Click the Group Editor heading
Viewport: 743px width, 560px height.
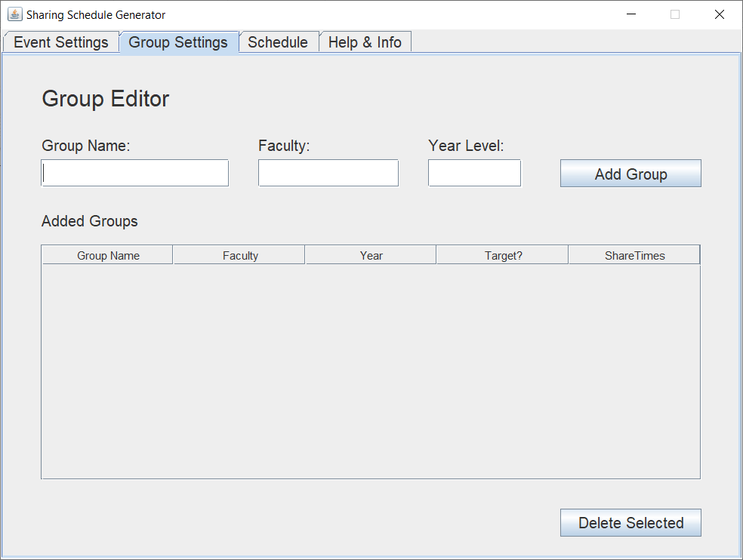[x=105, y=99]
